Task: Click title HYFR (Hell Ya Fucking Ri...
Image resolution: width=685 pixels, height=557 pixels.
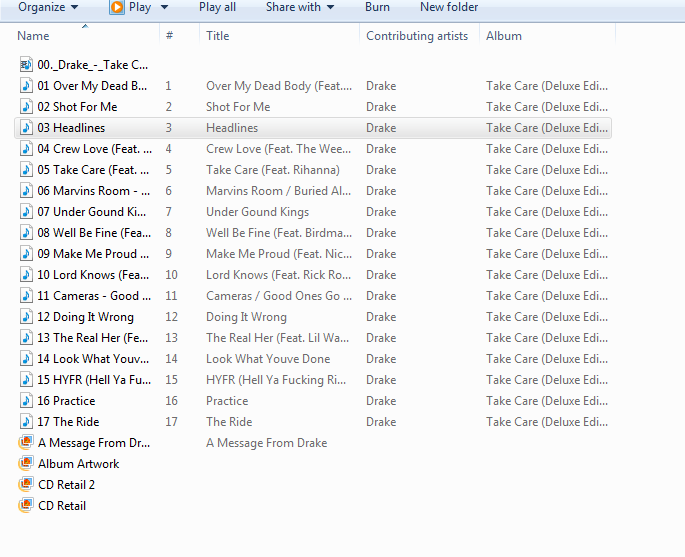Action: click(276, 379)
